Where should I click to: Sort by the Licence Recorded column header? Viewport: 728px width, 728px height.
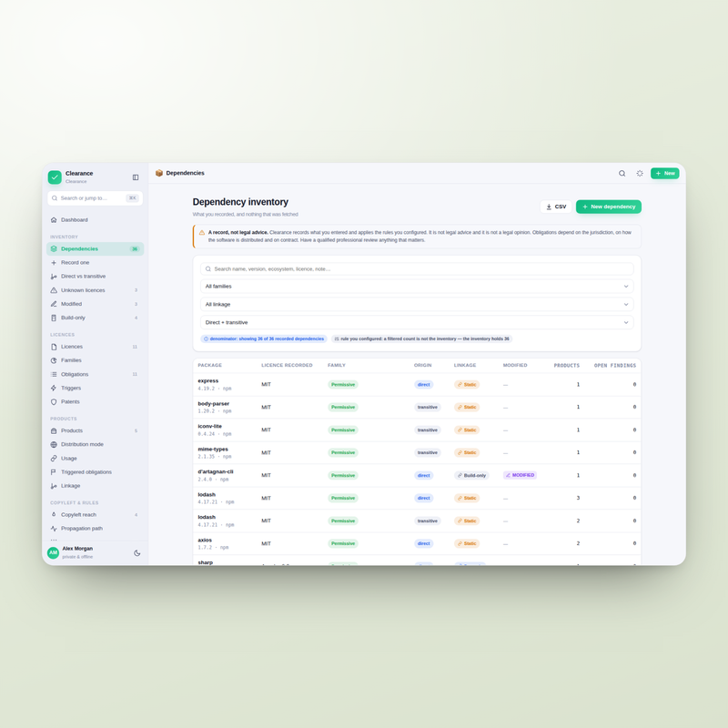(287, 366)
